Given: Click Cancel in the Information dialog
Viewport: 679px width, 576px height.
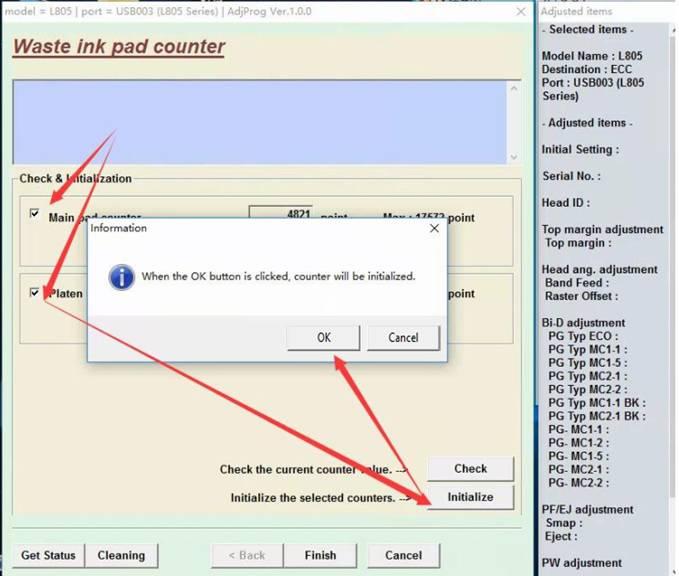Looking at the screenshot, I should (x=403, y=337).
